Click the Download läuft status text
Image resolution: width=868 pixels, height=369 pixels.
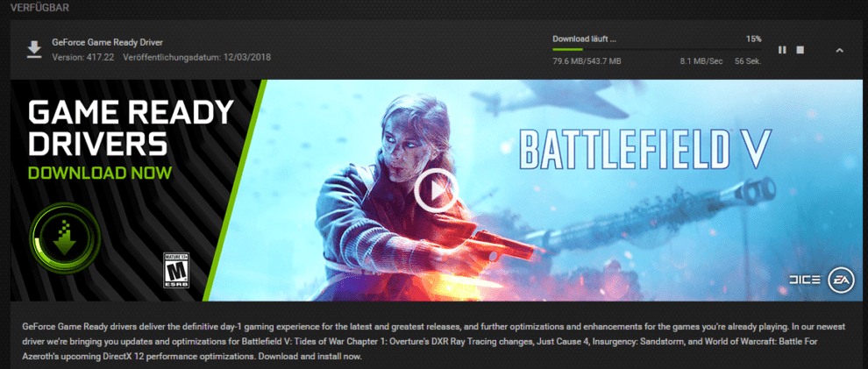pos(584,39)
